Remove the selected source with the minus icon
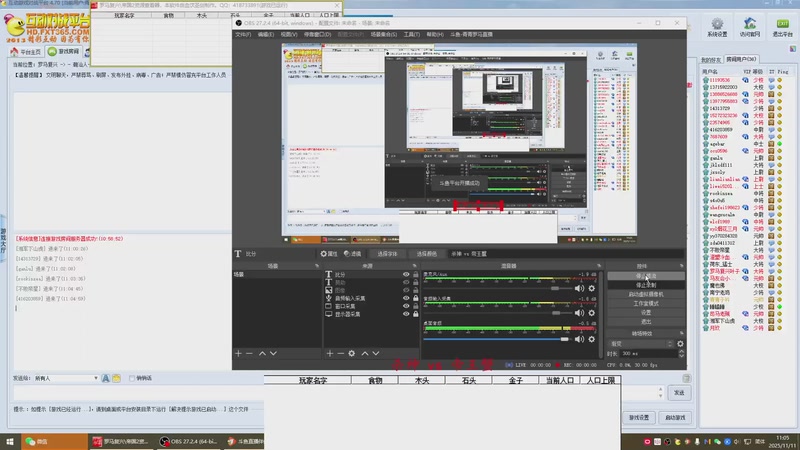 tap(340, 353)
